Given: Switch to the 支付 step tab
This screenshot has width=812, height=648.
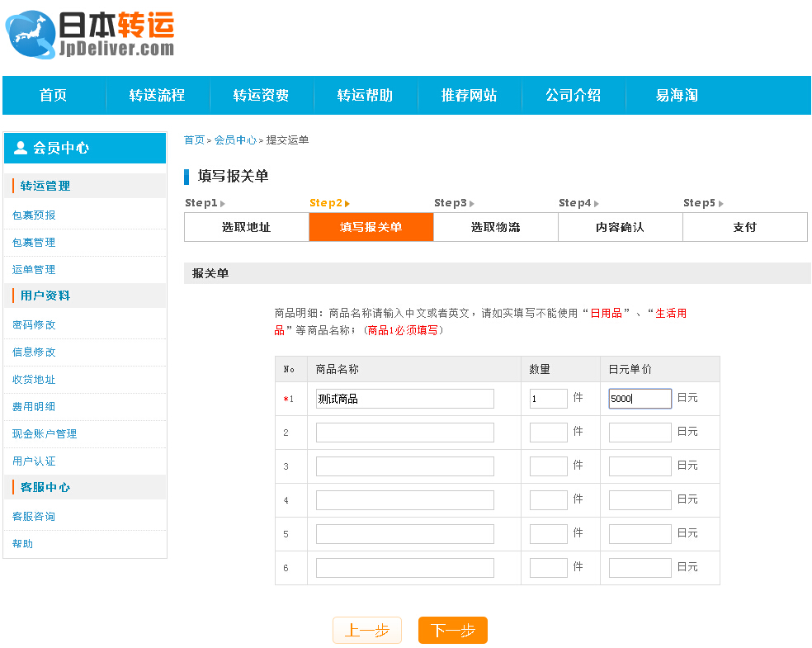Looking at the screenshot, I should point(744,227).
